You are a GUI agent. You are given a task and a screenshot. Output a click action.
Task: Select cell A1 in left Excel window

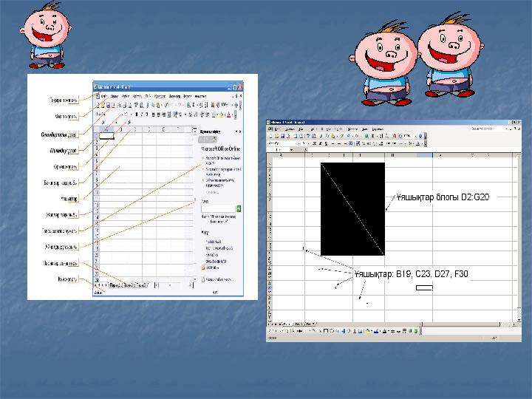pos(106,136)
